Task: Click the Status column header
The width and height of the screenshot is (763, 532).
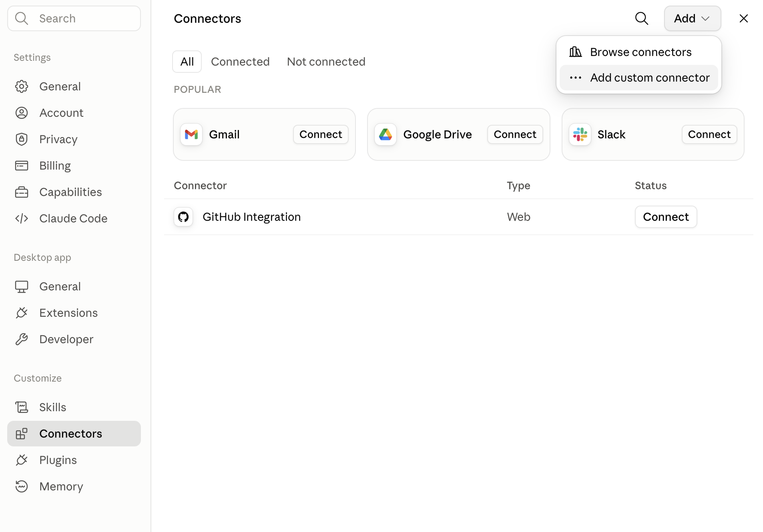Action: tap(651, 186)
